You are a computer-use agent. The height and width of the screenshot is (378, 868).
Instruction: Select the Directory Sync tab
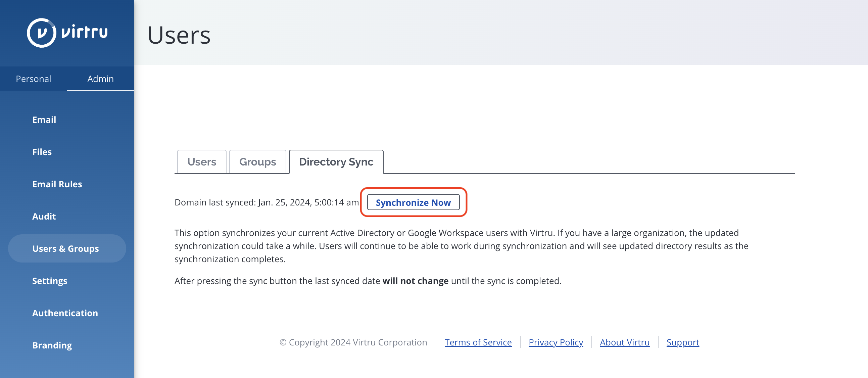click(x=336, y=162)
